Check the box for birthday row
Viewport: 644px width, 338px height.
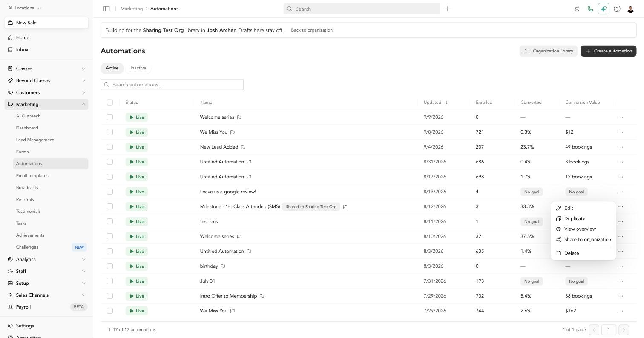point(110,266)
